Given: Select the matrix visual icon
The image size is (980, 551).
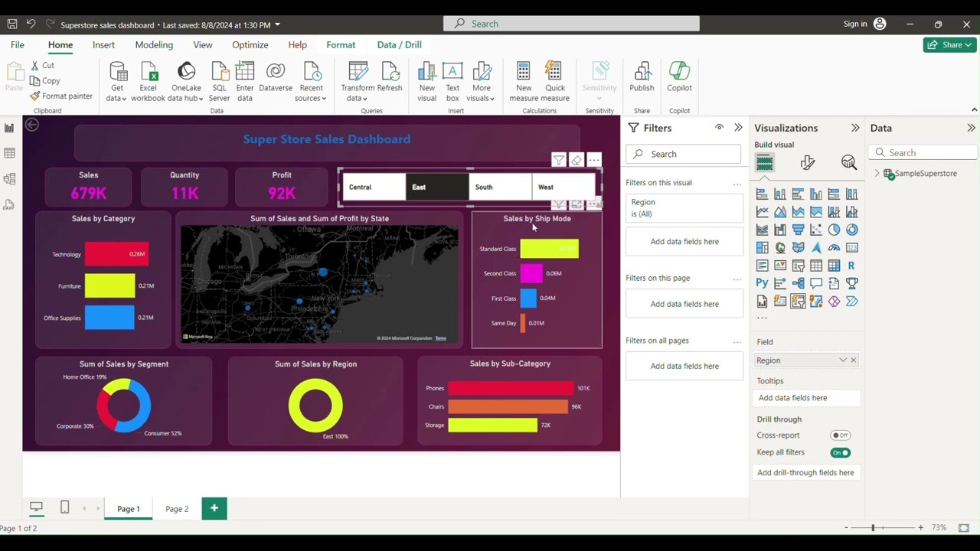Looking at the screenshot, I should click(834, 266).
